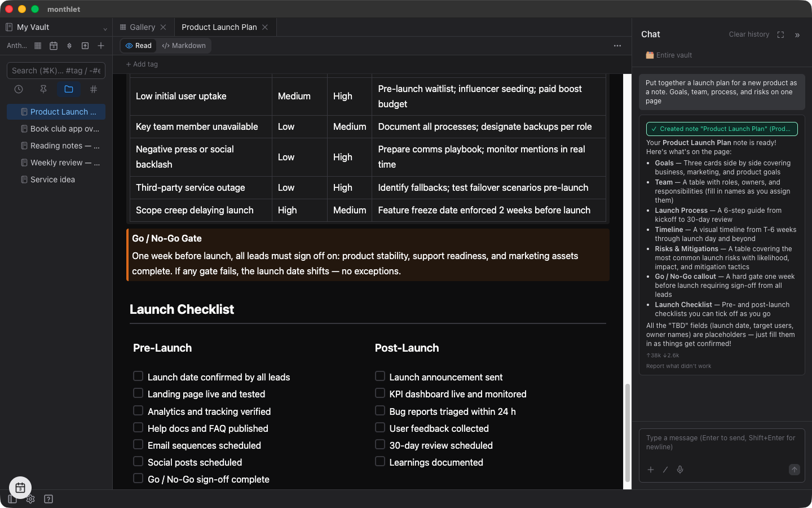Open settings with the gear icon

[30, 499]
